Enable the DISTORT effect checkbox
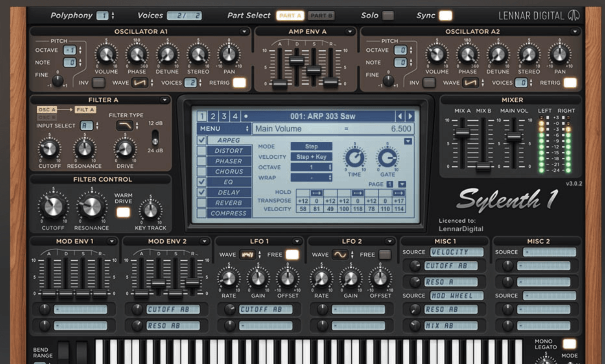605x364 pixels. [202, 151]
